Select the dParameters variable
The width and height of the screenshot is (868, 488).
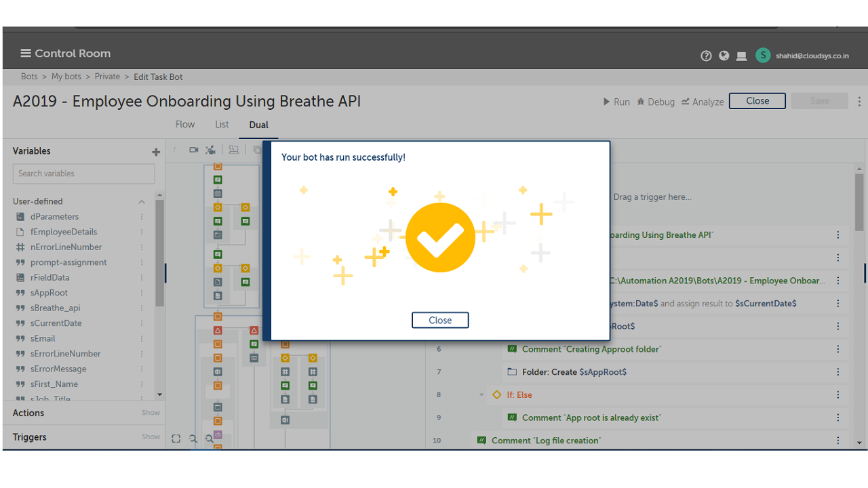point(54,217)
